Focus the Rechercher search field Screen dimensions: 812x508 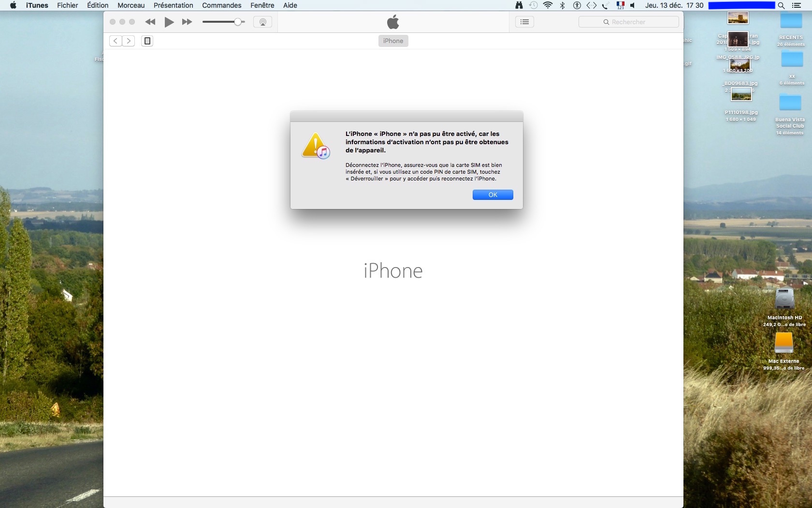click(629, 22)
